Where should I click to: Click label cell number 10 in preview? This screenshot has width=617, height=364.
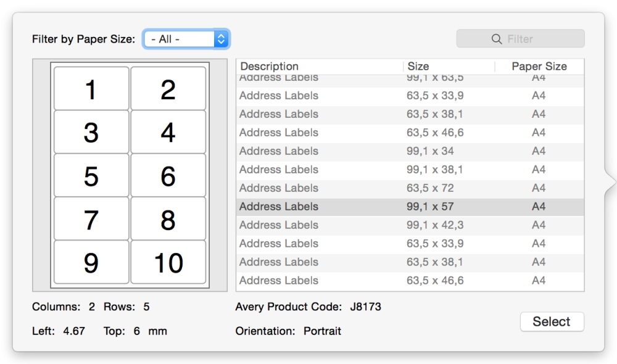(168, 262)
